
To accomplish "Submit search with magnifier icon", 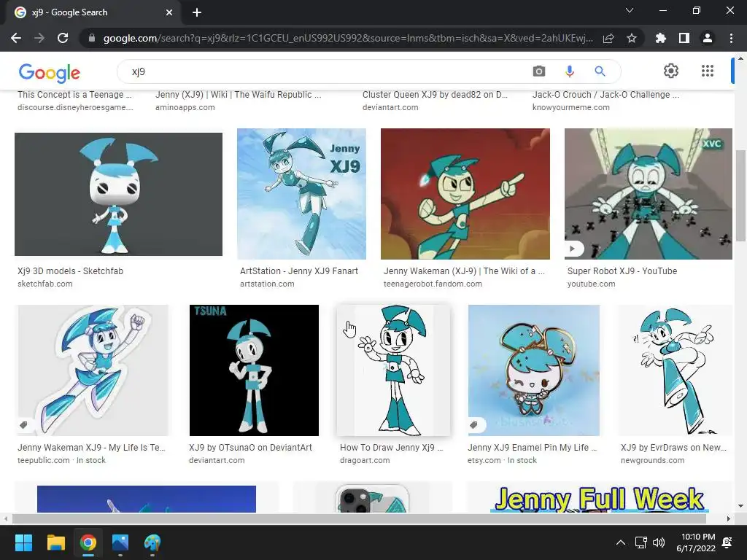I will [x=600, y=71].
